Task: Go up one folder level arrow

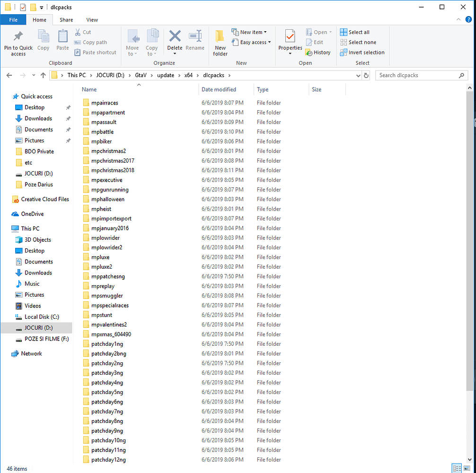Action: click(x=43, y=75)
